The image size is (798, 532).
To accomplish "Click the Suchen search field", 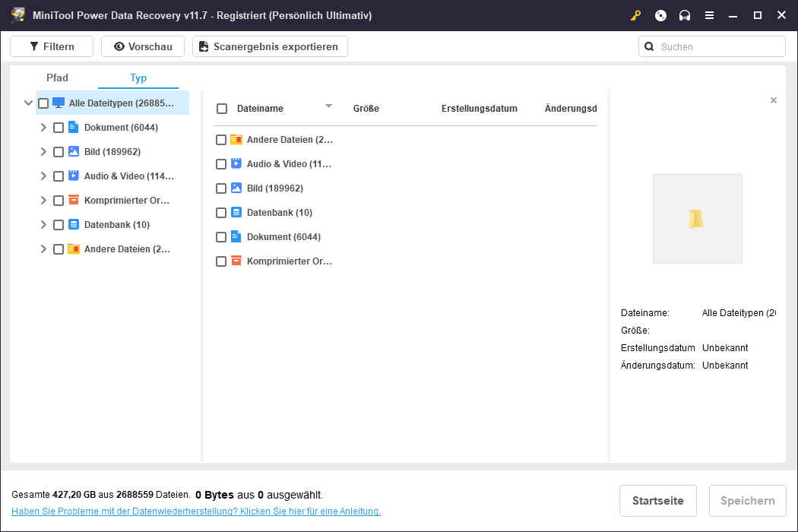I will pos(712,46).
